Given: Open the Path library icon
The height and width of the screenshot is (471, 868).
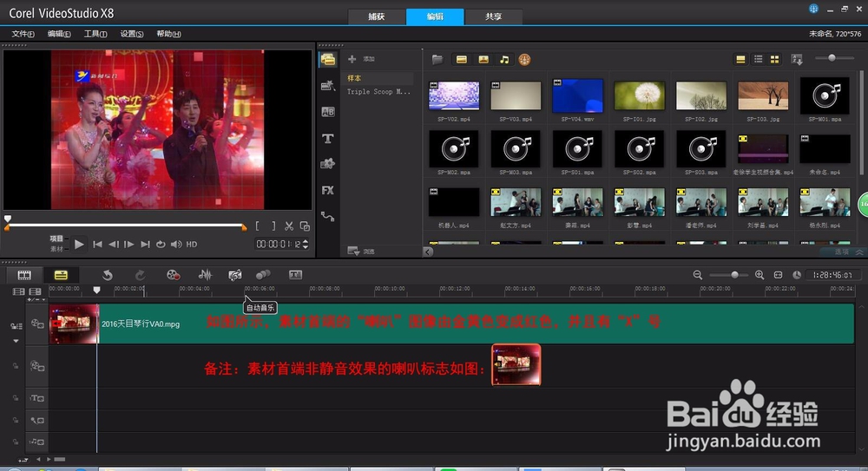Looking at the screenshot, I should (x=328, y=217).
